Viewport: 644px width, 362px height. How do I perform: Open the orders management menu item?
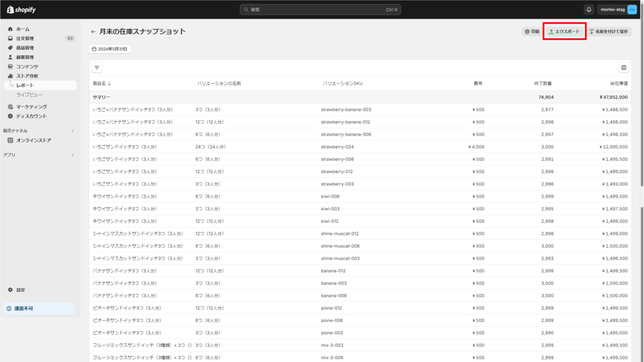click(x=25, y=39)
